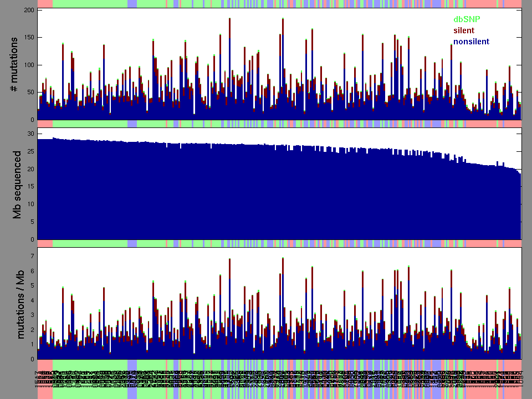
Task: Click the 7 tick on the mutations/Mb axis
Action: [32, 257]
